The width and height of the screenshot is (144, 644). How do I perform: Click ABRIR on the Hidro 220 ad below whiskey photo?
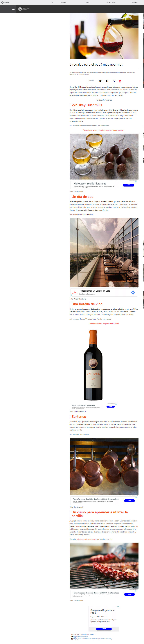(x=129, y=185)
